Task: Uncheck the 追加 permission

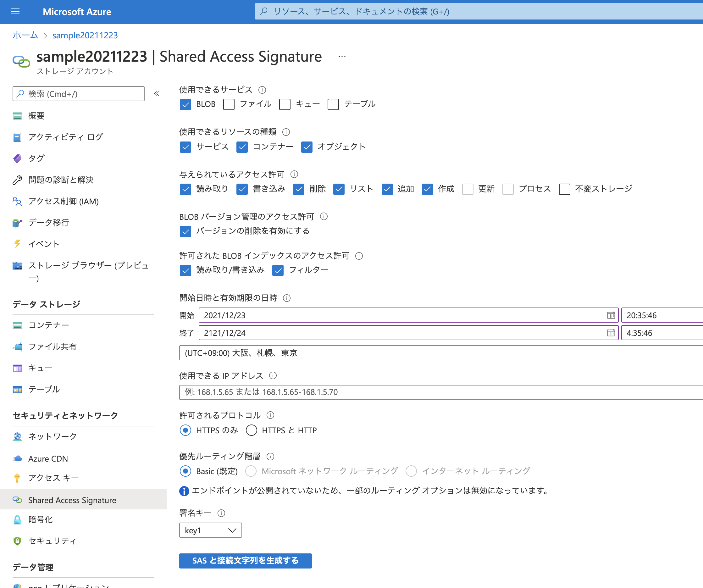Action: point(387,189)
